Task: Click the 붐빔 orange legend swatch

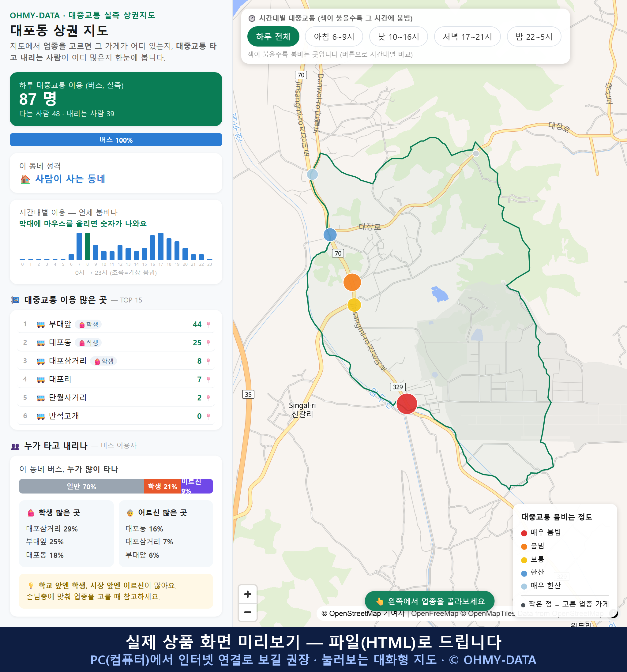Action: (524, 546)
